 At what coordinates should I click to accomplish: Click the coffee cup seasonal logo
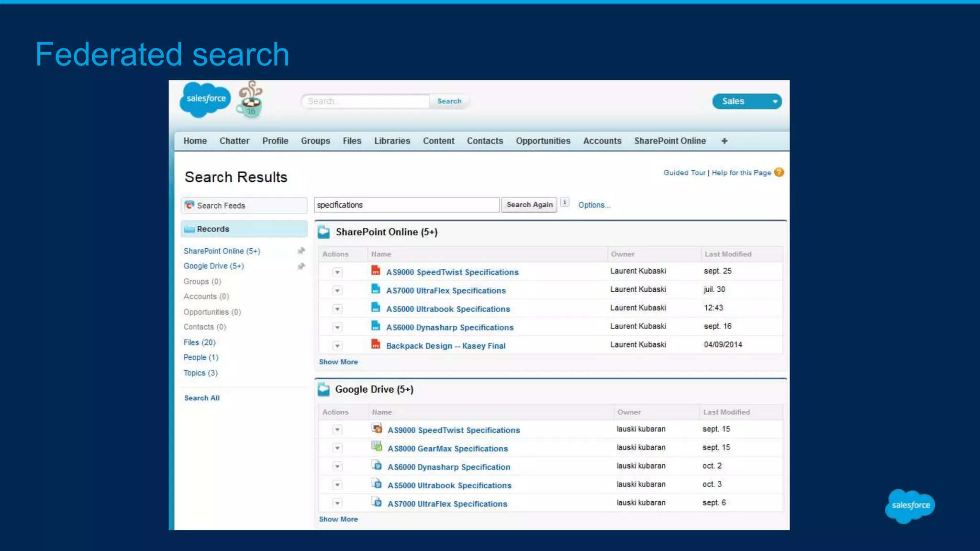[x=250, y=99]
